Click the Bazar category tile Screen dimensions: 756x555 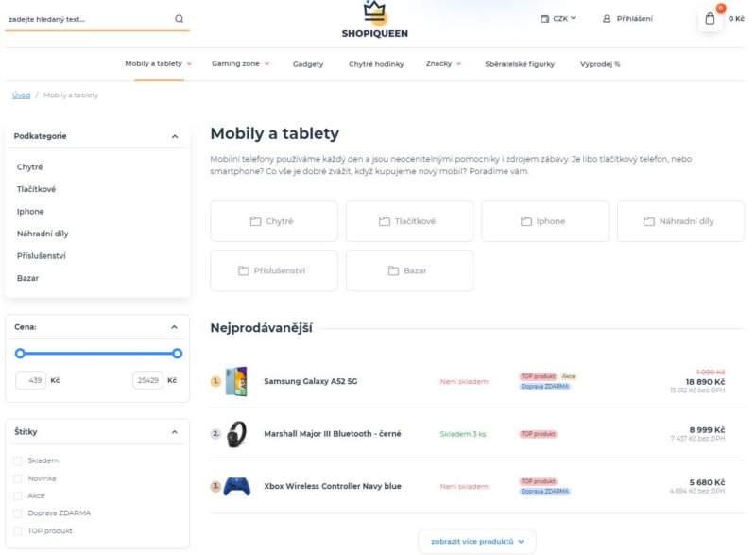pos(409,271)
